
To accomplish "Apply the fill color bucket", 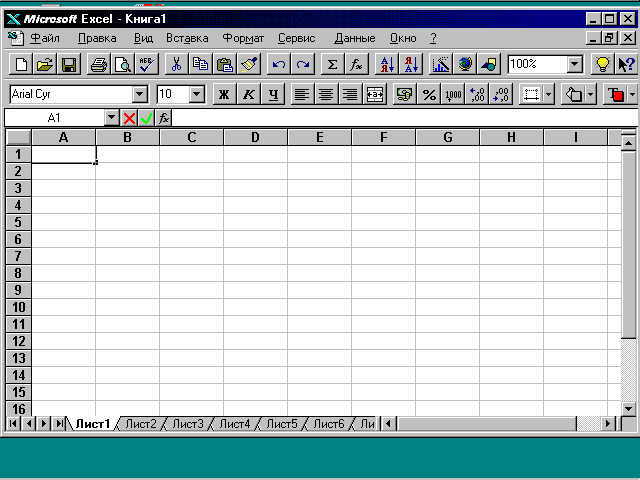I will [573, 95].
